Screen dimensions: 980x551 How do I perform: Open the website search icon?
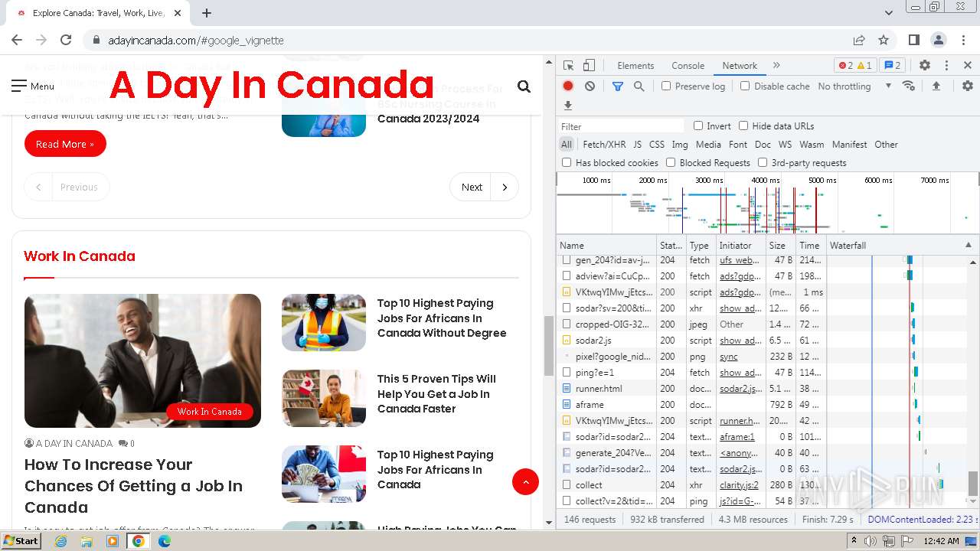(x=524, y=86)
